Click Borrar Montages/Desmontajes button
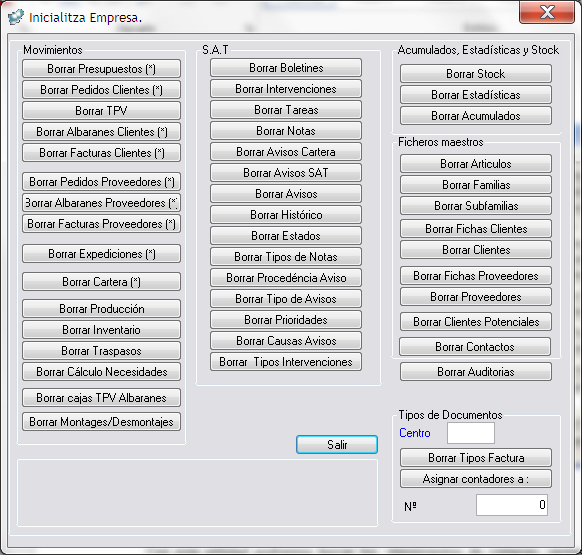This screenshot has height=555, width=582. pos(101,422)
